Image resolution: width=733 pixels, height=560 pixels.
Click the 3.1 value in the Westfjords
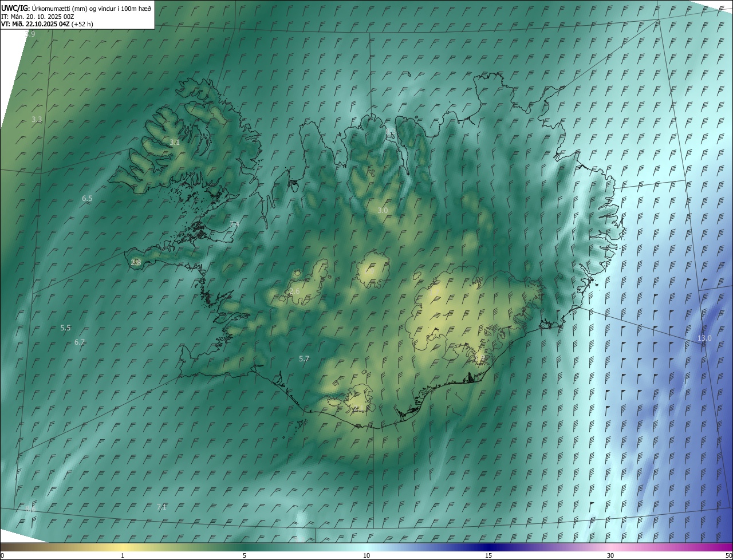175,142
